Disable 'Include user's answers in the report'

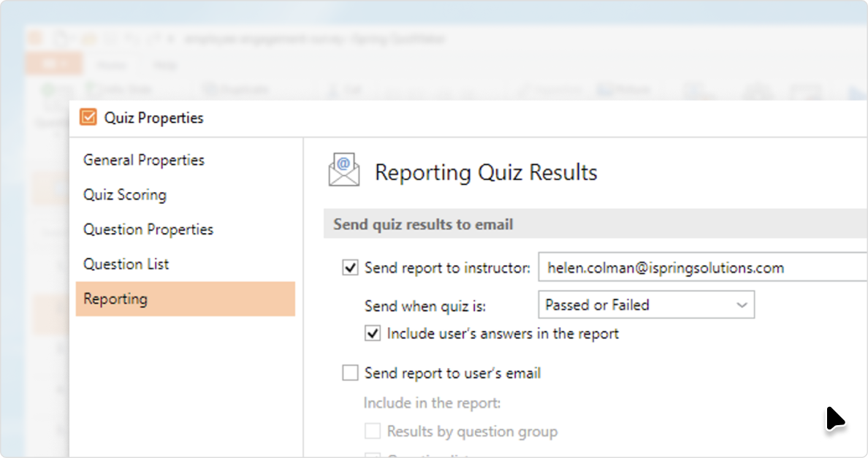(x=373, y=333)
